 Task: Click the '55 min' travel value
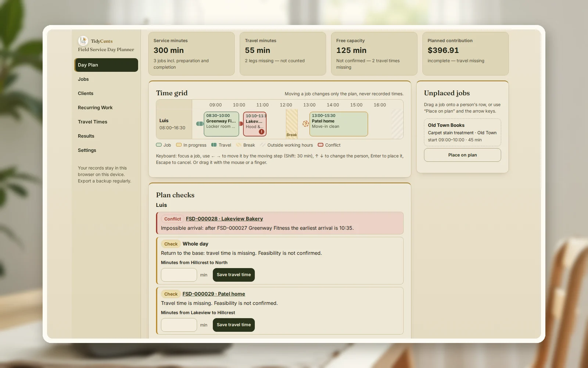(258, 50)
